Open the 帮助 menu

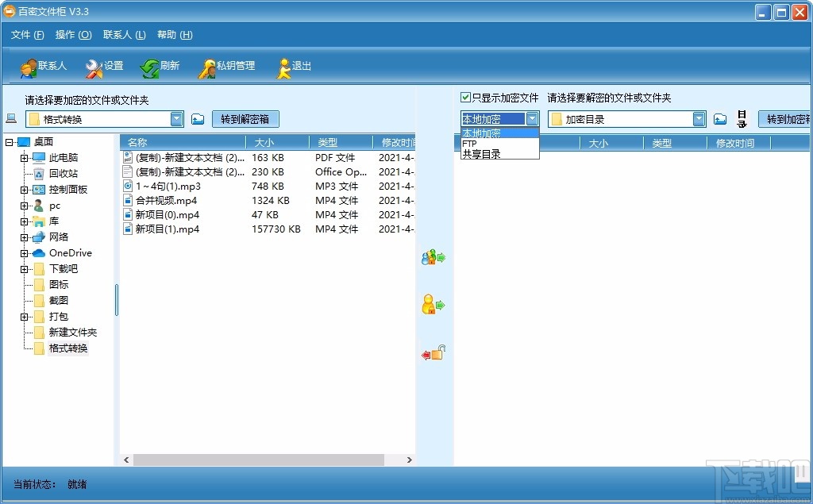[173, 35]
